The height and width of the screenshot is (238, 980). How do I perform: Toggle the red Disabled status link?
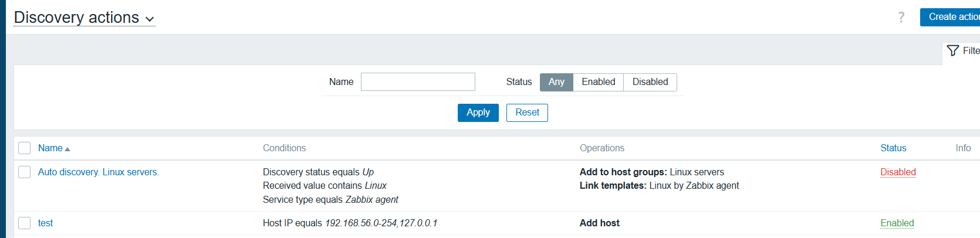(x=897, y=172)
